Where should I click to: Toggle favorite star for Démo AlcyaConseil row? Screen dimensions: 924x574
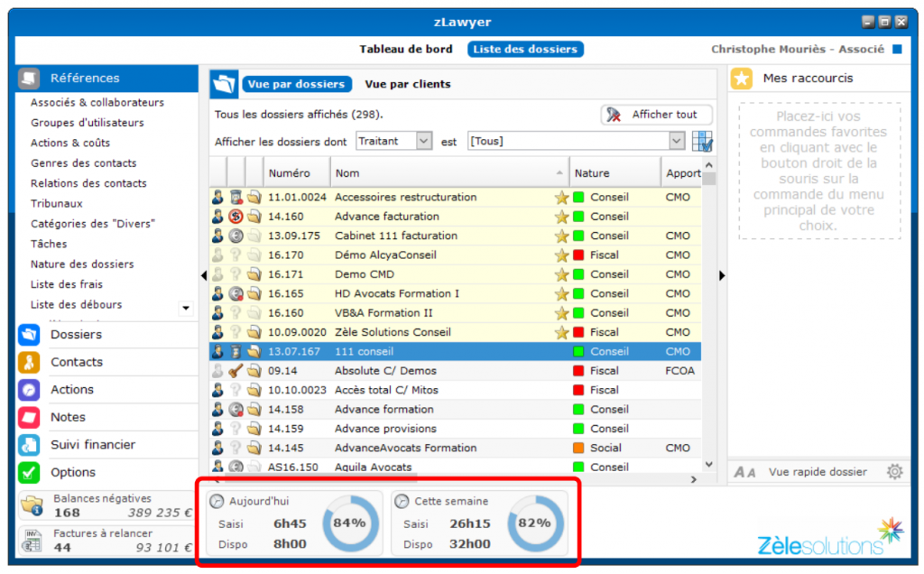click(561, 255)
